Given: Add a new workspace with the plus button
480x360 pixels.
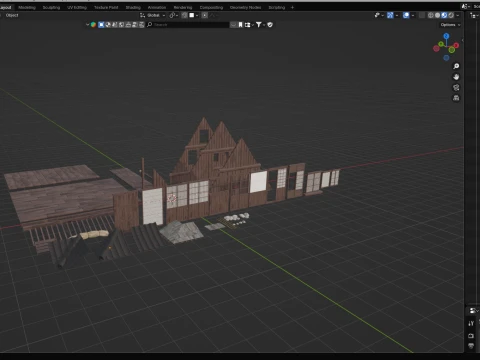Looking at the screenshot, I should pyautogui.click(x=292, y=7).
